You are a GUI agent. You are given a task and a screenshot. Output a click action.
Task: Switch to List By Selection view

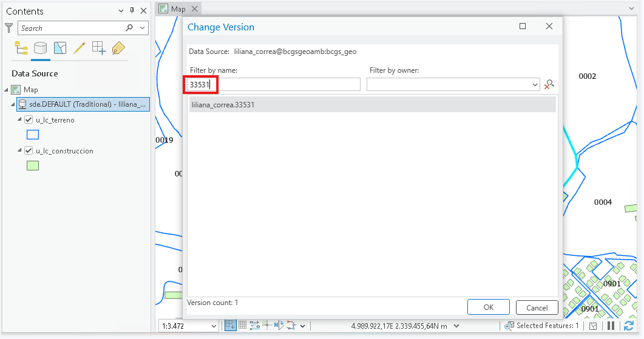60,48
